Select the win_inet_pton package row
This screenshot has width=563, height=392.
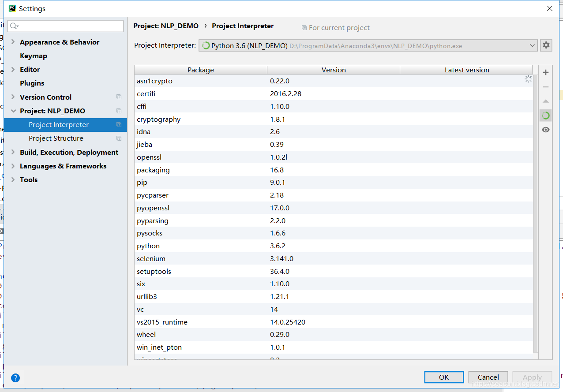tap(334, 347)
